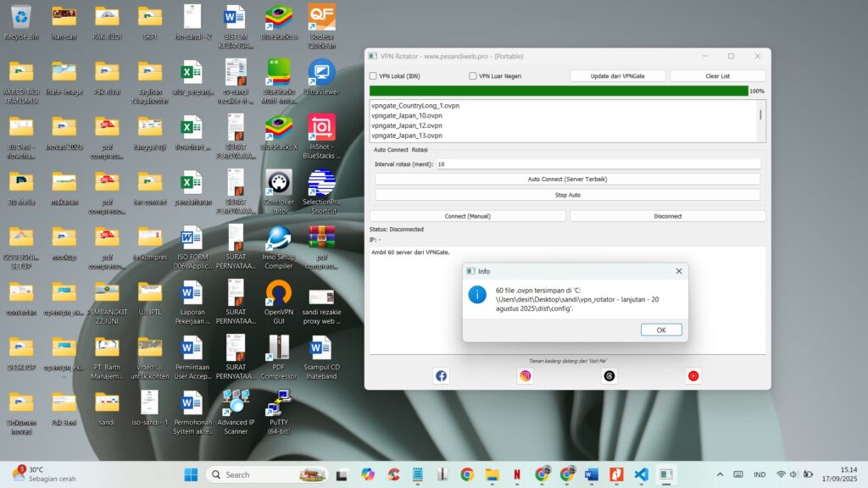Enable the VPN Lokal (IDN) checkbox

point(371,76)
